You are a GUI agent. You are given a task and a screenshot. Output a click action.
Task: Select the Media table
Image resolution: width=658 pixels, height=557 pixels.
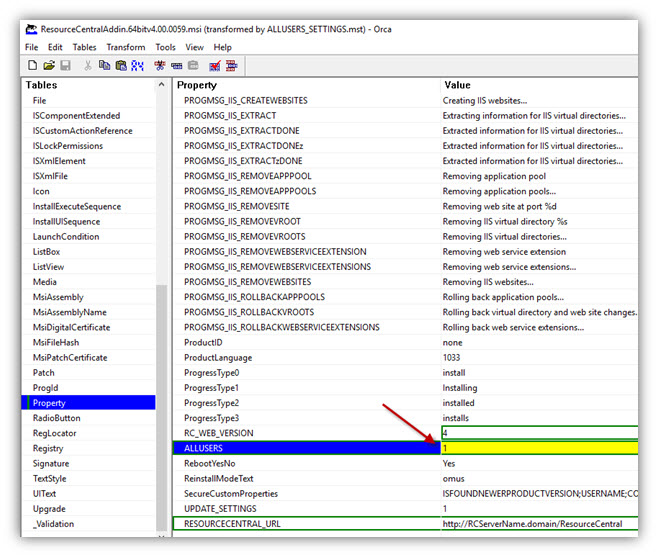click(44, 282)
